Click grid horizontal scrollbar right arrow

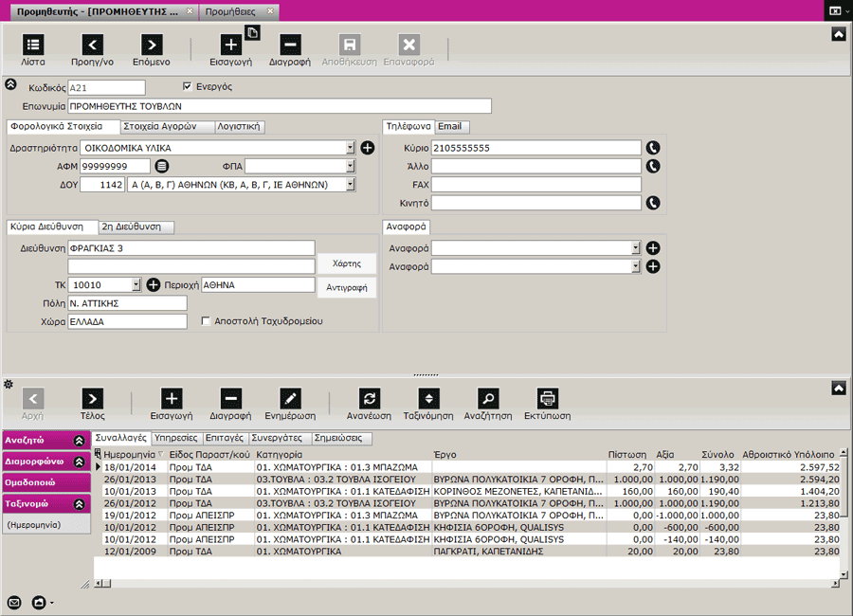click(835, 584)
